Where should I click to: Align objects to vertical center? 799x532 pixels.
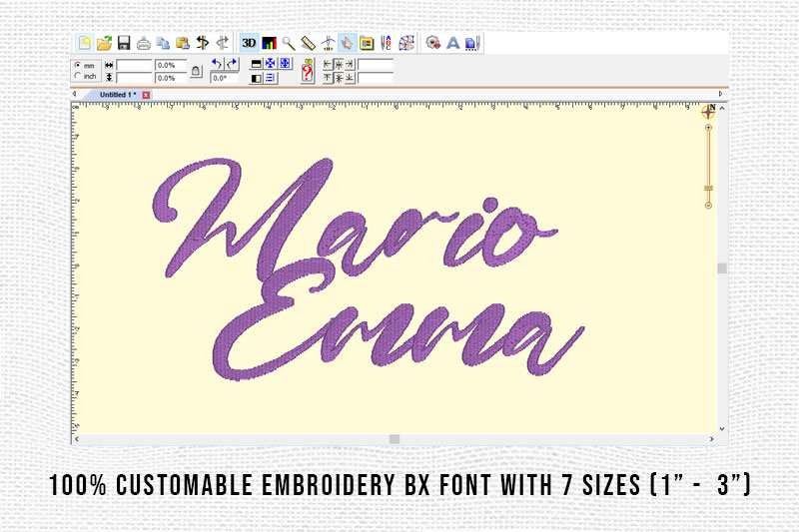coord(339,78)
